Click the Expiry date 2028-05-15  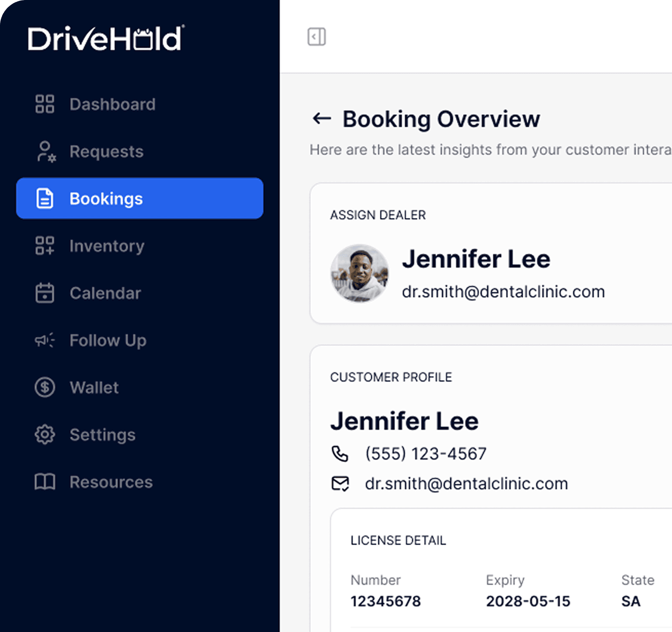pyautogui.click(x=528, y=601)
